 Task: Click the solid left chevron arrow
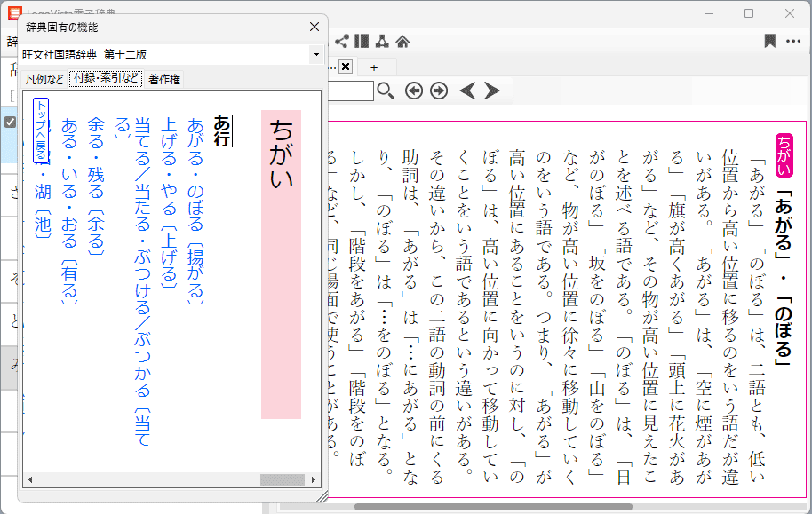point(466,91)
